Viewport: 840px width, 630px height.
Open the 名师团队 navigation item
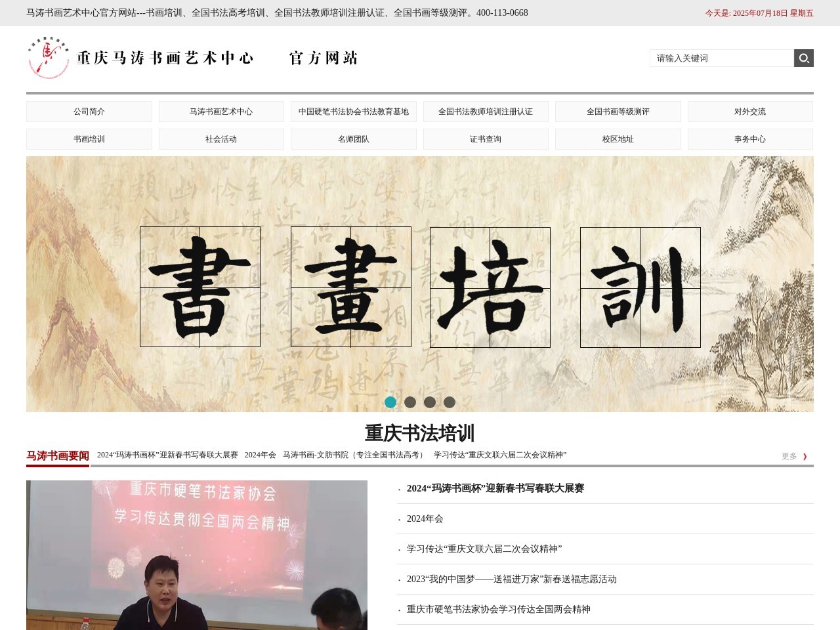tap(353, 139)
